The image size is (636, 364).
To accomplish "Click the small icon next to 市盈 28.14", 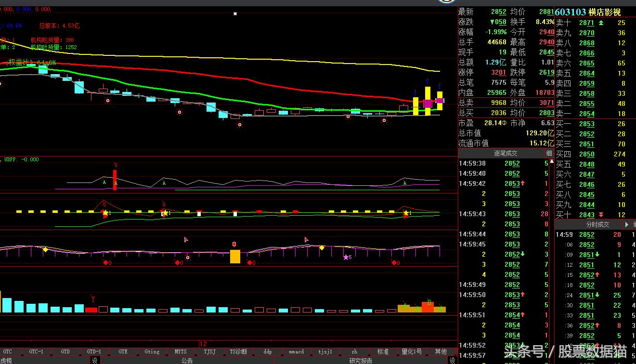I will 504,123.
